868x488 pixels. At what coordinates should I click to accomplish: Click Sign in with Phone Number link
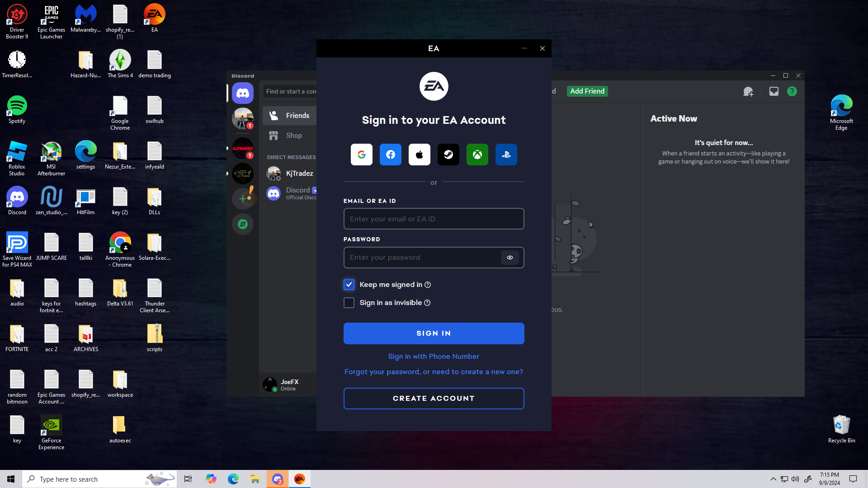point(434,357)
